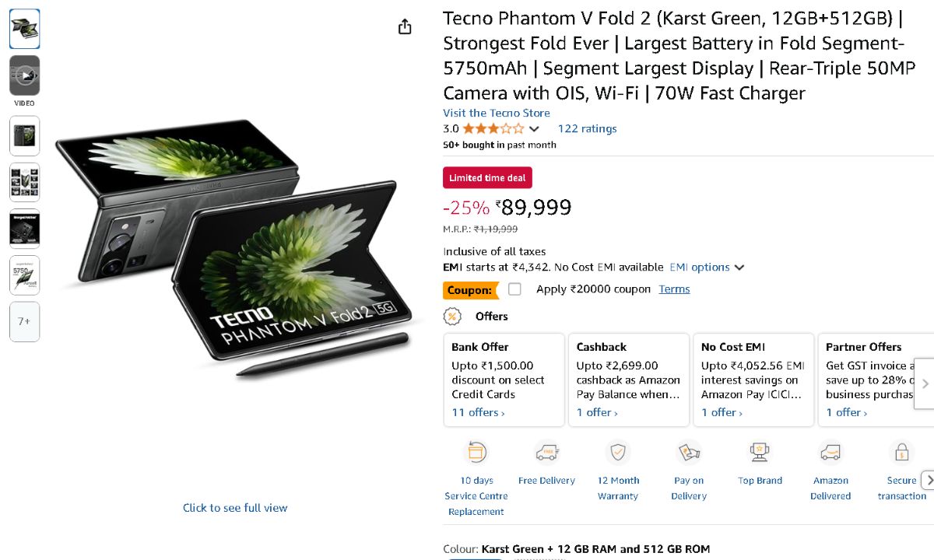Show 7+ more product images
The image size is (934, 560).
pyautogui.click(x=25, y=321)
